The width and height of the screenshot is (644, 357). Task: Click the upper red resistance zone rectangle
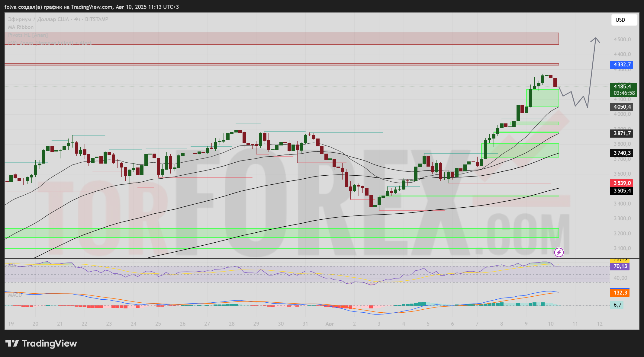pyautogui.click(x=281, y=39)
